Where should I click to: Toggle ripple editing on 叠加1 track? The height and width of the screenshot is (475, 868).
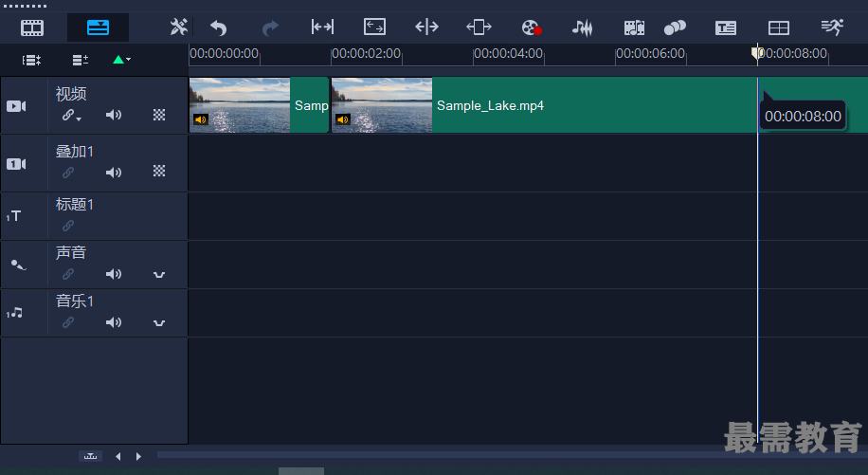(x=68, y=173)
